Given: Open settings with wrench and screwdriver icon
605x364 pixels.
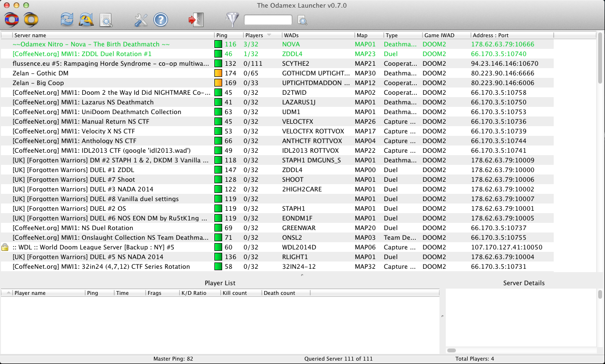Looking at the screenshot, I should pyautogui.click(x=141, y=20).
